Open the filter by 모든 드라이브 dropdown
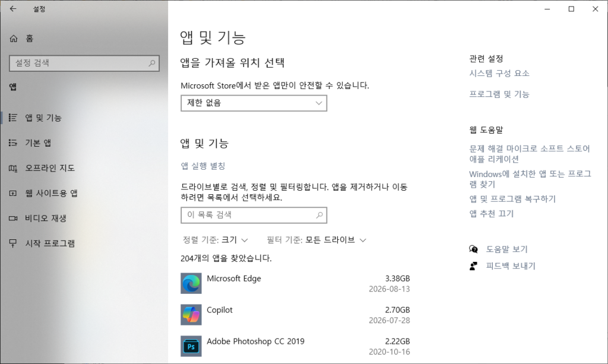This screenshot has width=608, height=364. pos(316,240)
